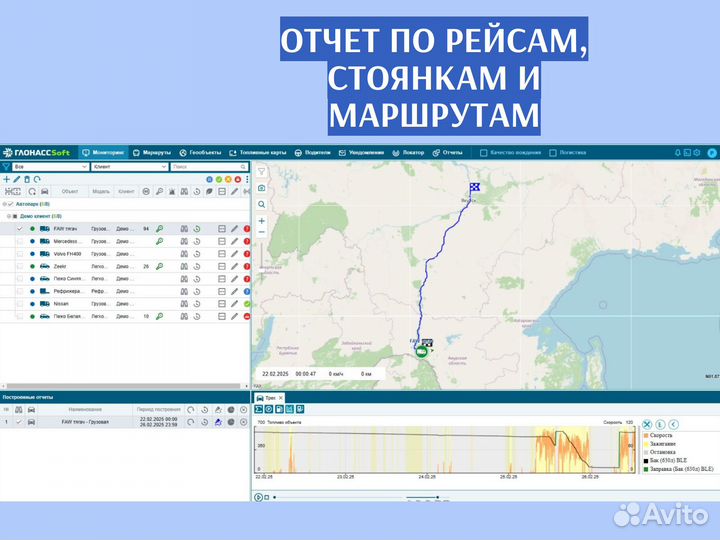Stop the track playback
Viewport: 720px width, 540px height.
point(267,497)
